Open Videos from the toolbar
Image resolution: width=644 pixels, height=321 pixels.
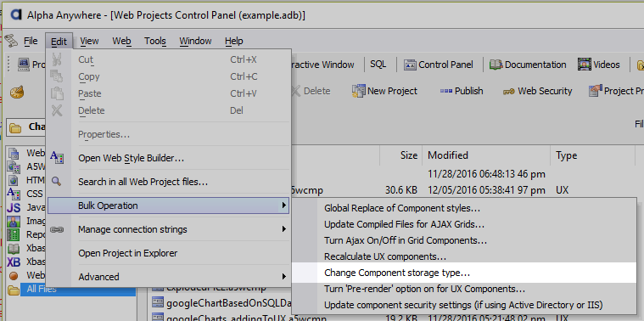coord(599,65)
